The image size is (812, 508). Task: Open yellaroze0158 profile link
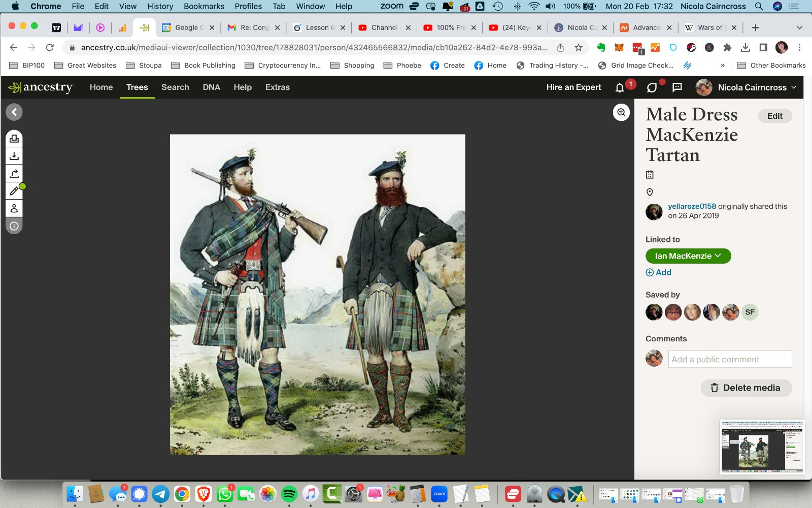[692, 206]
